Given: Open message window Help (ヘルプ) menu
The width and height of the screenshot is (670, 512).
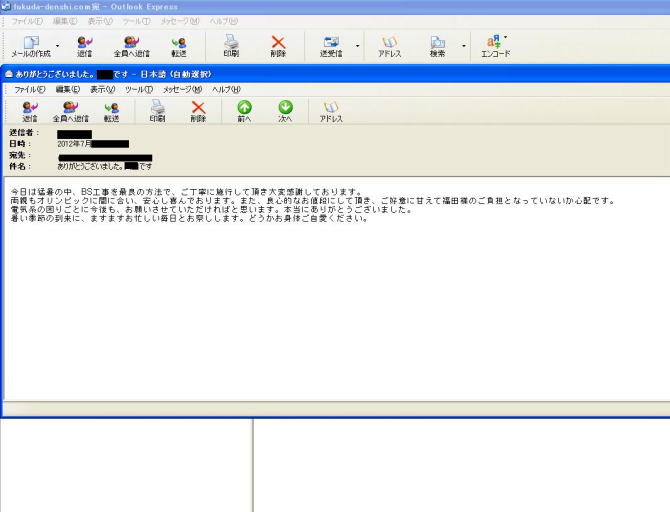Looking at the screenshot, I should 226,89.
